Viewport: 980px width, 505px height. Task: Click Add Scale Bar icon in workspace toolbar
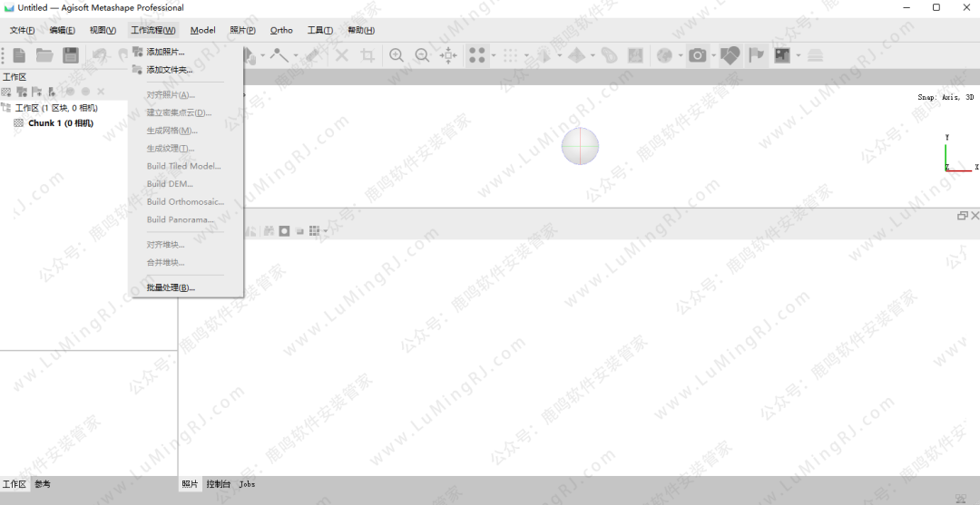[x=53, y=92]
